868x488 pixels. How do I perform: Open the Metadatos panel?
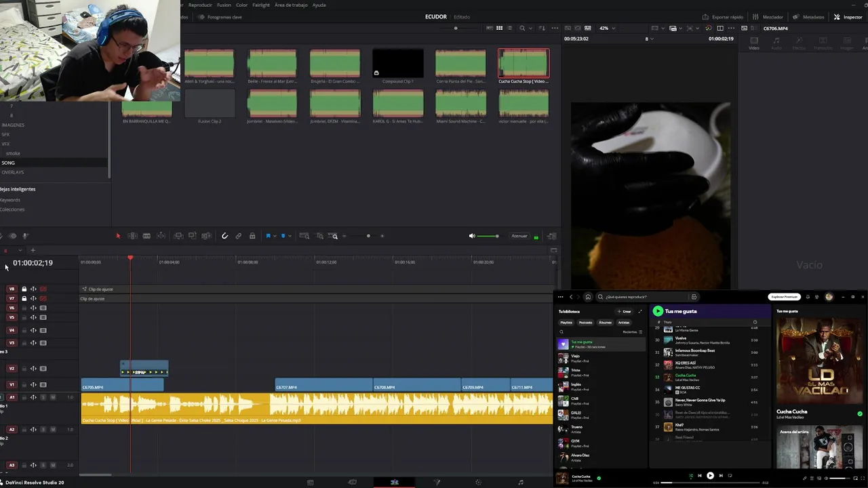[x=809, y=17]
